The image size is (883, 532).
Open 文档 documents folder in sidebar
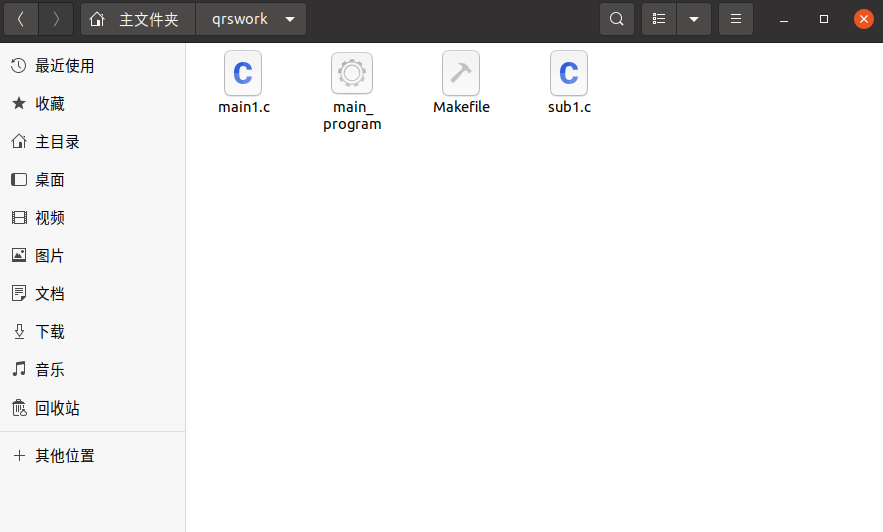click(x=92, y=294)
